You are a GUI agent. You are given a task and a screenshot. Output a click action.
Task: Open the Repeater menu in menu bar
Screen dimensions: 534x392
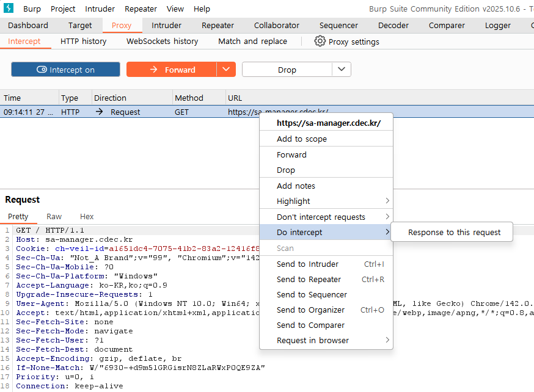coord(141,9)
